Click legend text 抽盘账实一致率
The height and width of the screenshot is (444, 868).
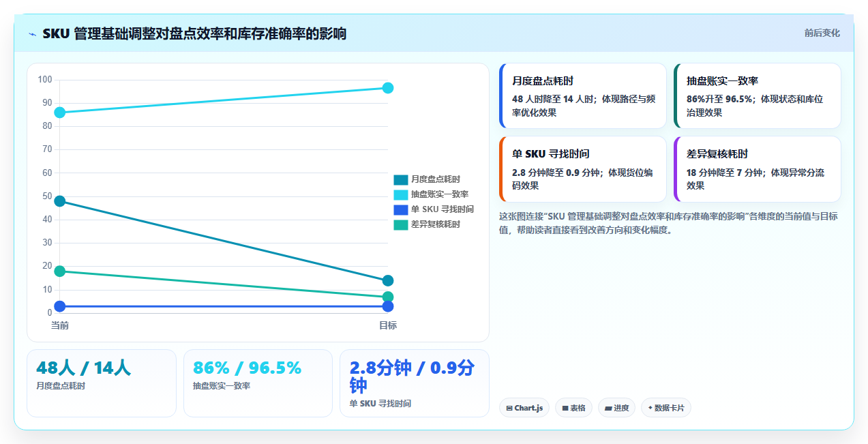[x=440, y=194]
